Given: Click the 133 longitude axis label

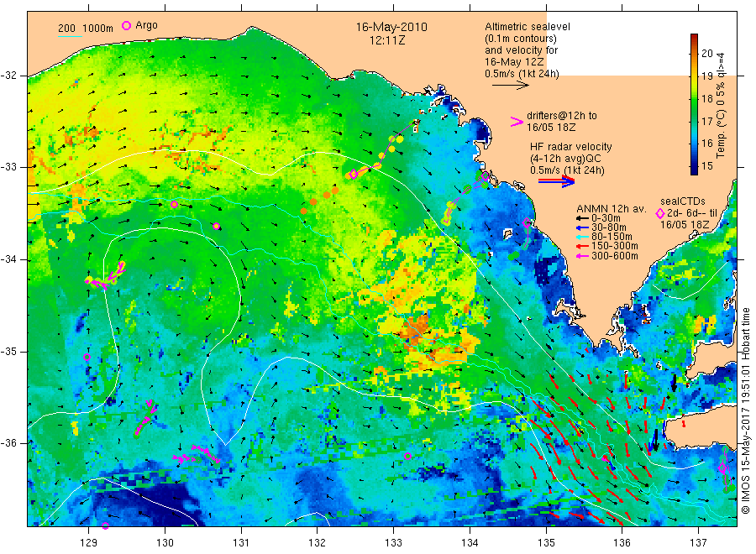Looking at the screenshot, I should [x=393, y=543].
